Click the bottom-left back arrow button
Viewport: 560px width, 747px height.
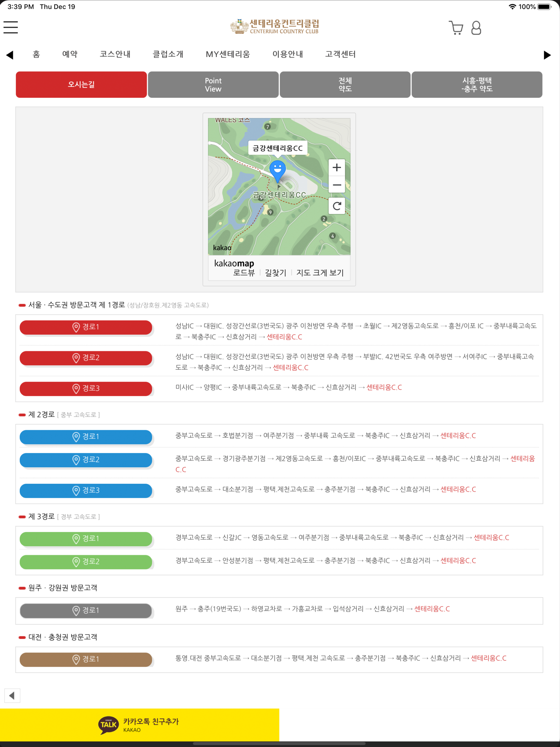click(12, 695)
